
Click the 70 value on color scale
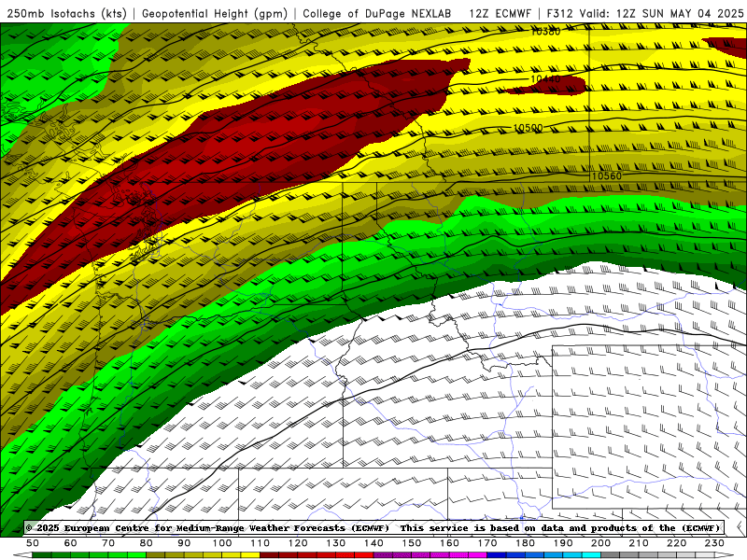point(108,543)
